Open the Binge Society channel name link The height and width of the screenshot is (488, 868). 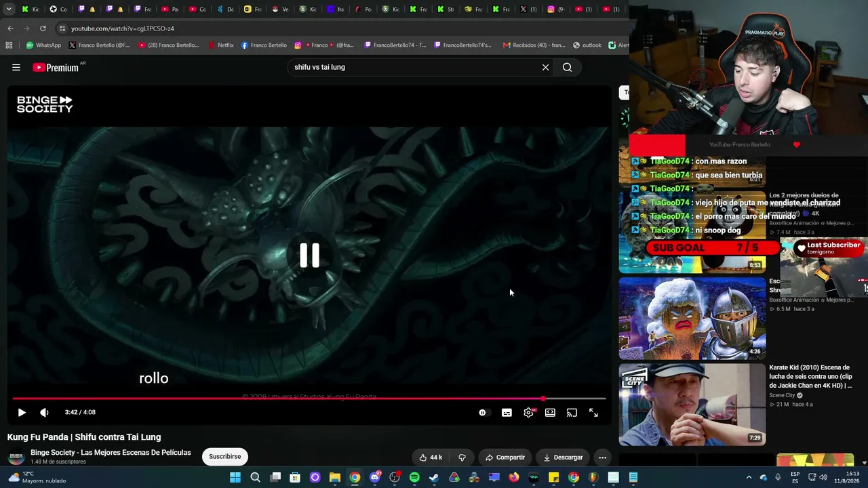[x=111, y=453]
